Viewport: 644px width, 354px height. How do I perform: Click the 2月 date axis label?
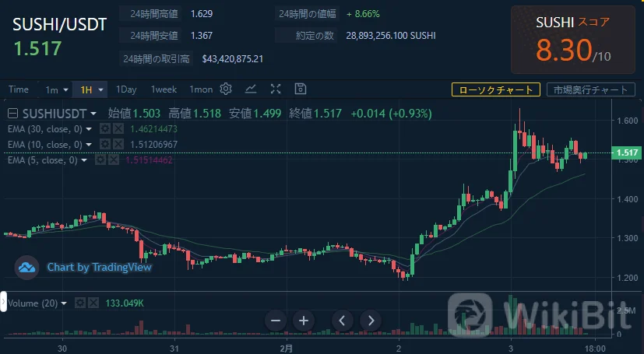coord(287,349)
